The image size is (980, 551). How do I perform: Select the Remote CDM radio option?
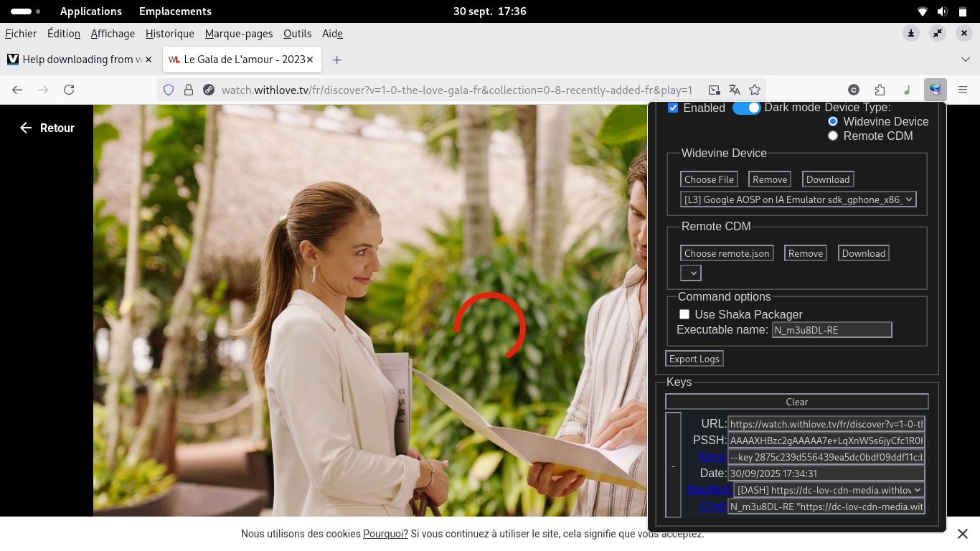coord(833,136)
